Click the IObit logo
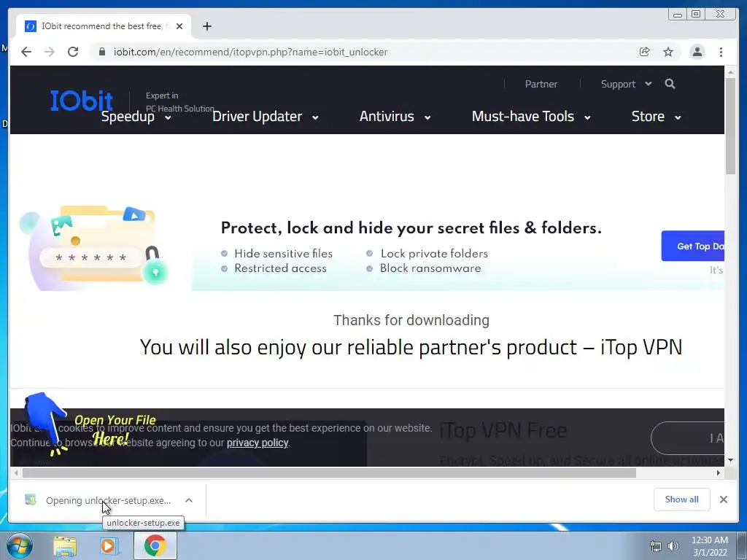The image size is (747, 560). tap(82, 101)
